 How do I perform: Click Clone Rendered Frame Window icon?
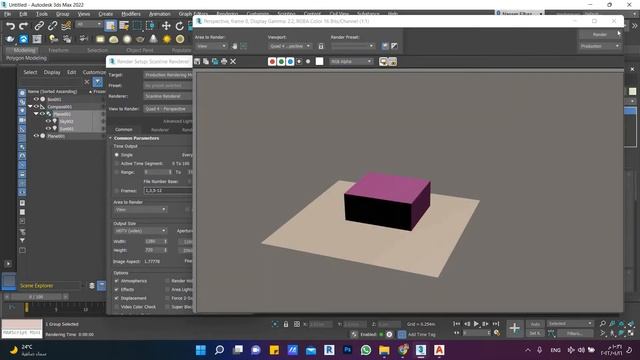click(215, 61)
